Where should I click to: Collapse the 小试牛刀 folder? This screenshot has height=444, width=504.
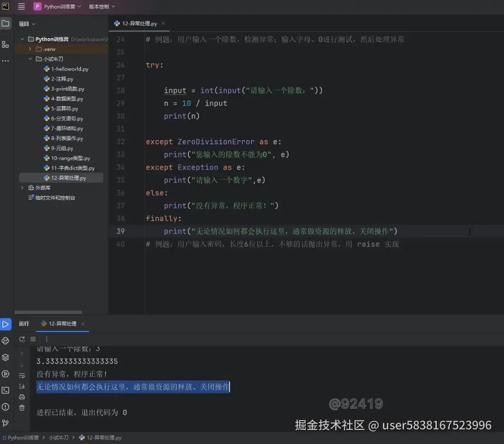[x=30, y=59]
